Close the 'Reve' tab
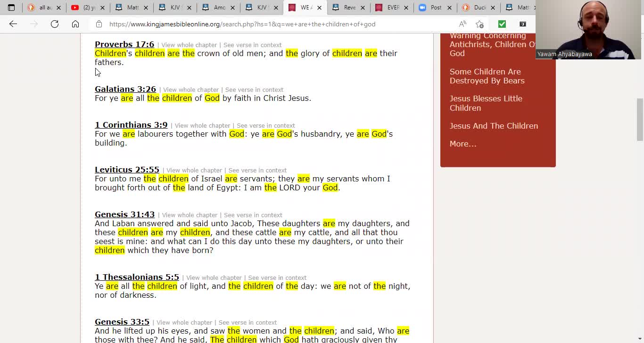The image size is (644, 343). pos(363,8)
